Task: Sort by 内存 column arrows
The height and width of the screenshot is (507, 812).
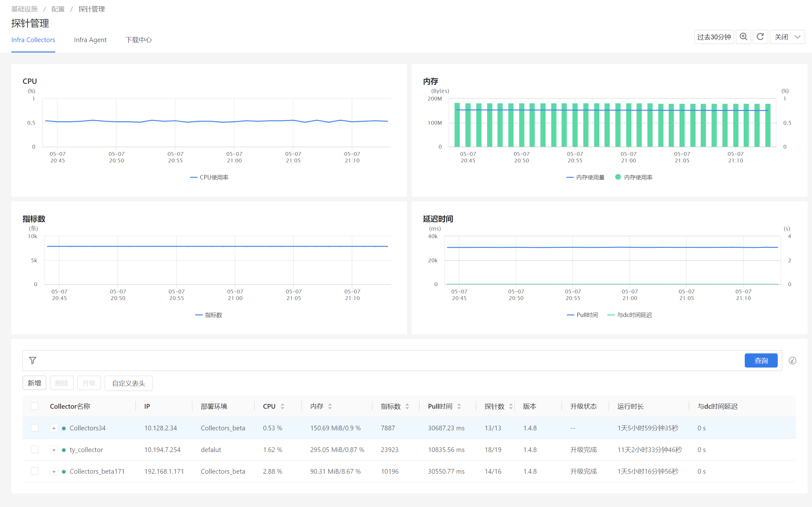Action: tap(330, 406)
